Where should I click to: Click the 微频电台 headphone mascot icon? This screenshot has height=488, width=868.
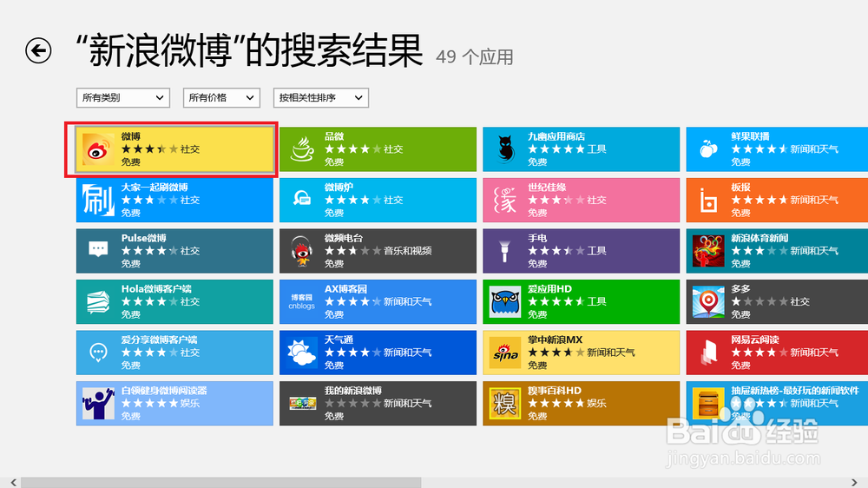click(x=302, y=251)
